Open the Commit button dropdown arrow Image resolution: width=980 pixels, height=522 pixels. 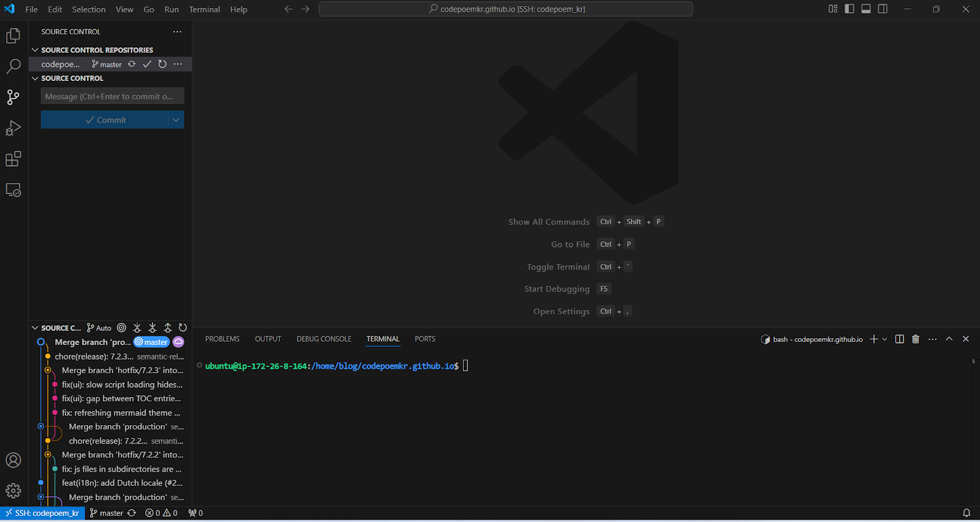click(x=176, y=120)
